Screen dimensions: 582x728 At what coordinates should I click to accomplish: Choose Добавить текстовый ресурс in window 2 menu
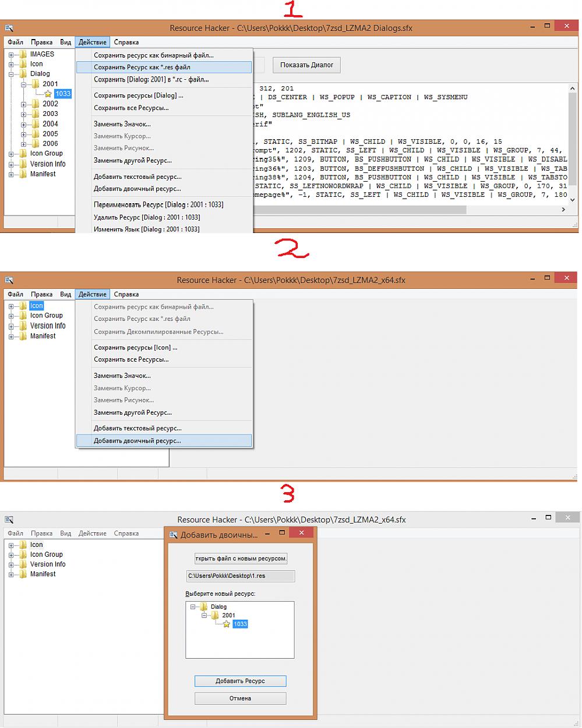(x=164, y=429)
